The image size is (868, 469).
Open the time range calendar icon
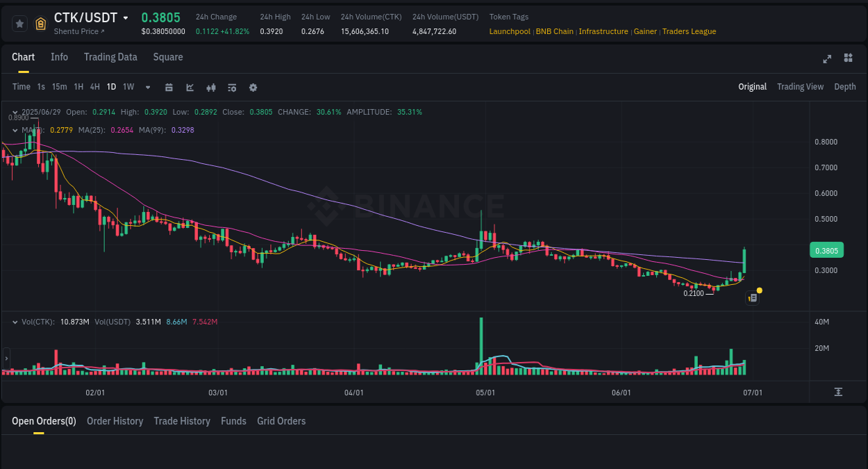pos(169,87)
